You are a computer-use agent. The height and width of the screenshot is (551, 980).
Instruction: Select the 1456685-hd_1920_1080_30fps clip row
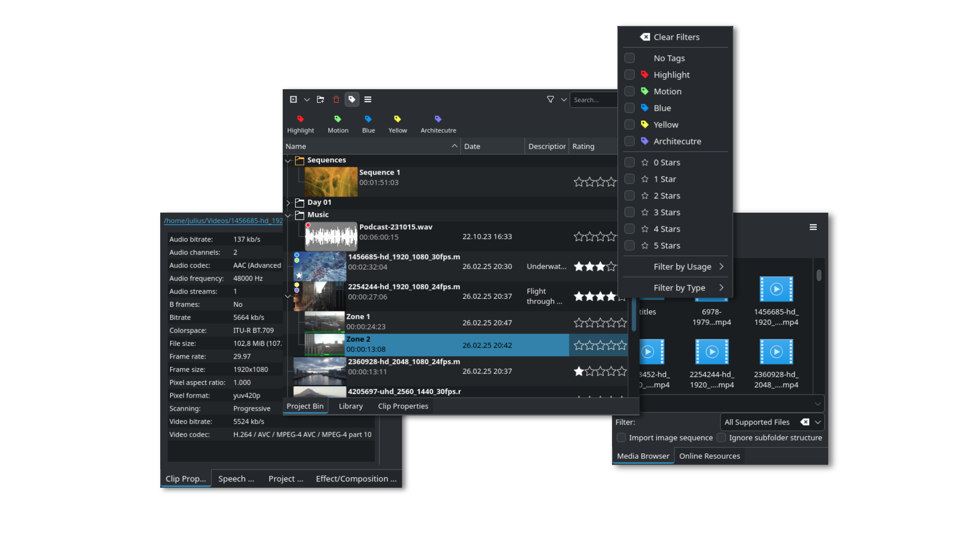(455, 266)
